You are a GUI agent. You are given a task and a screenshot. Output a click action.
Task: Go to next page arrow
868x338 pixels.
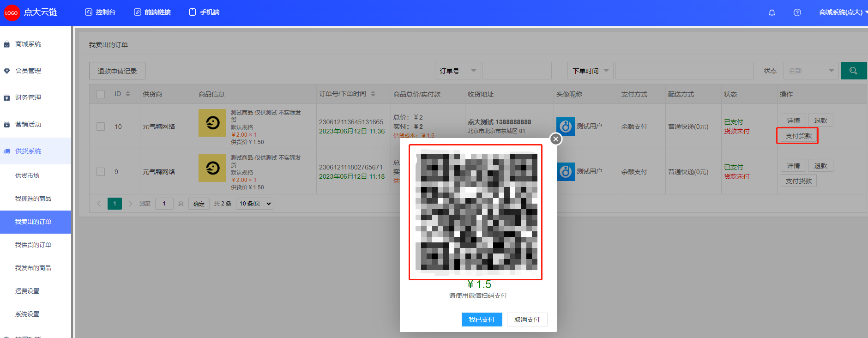[x=130, y=204]
